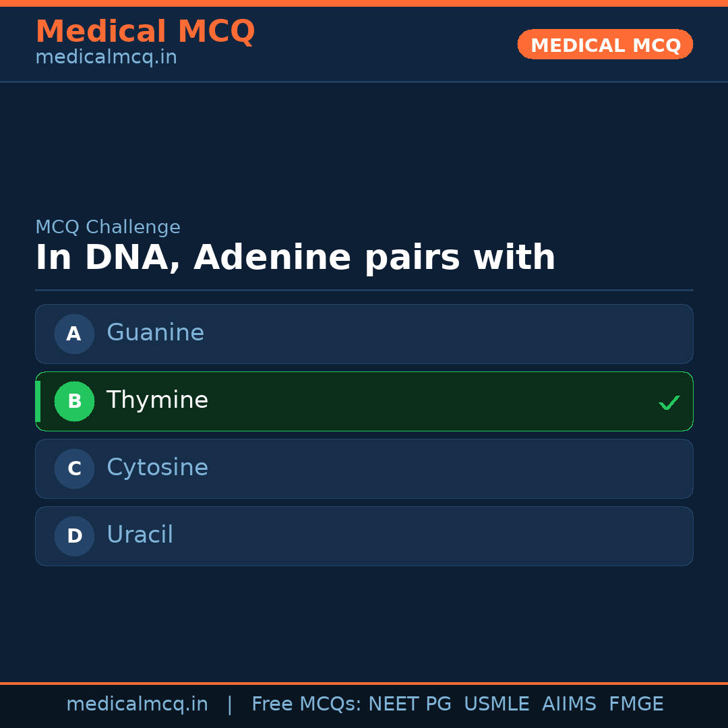The height and width of the screenshot is (728, 728).
Task: Click the letter C circle badge
Action: [74, 468]
